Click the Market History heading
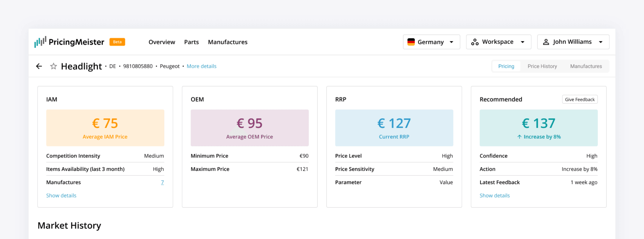644x239 pixels. coord(69,226)
